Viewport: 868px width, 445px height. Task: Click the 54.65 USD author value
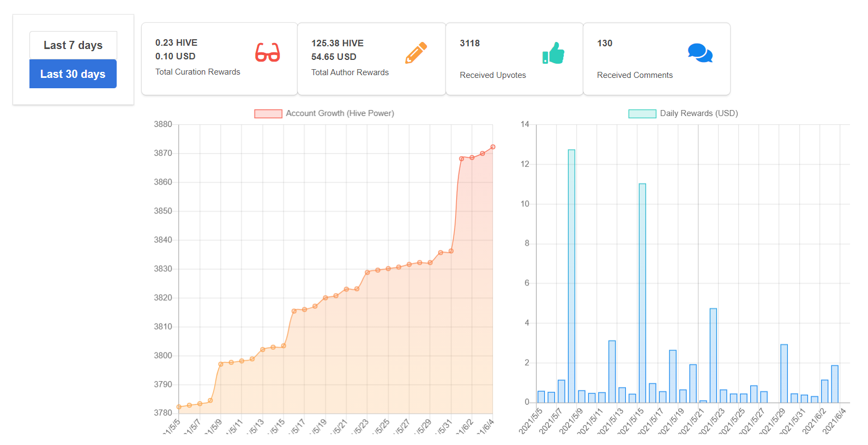click(334, 57)
